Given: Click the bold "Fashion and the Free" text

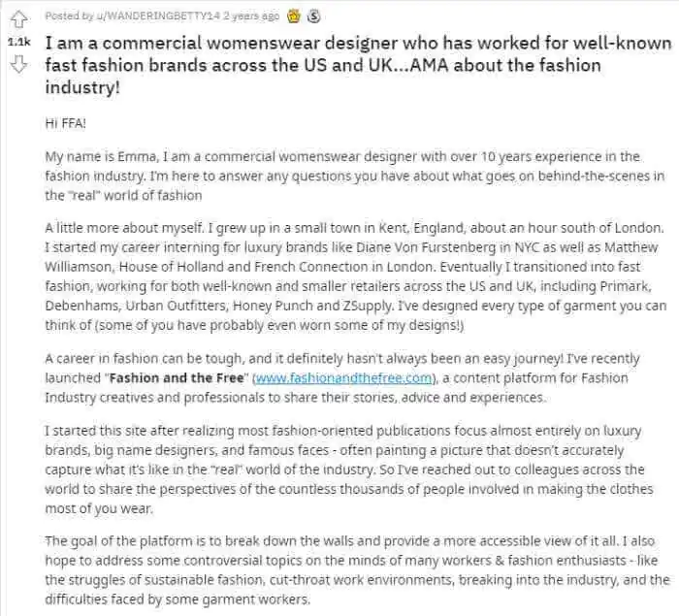Looking at the screenshot, I should pos(177,378).
